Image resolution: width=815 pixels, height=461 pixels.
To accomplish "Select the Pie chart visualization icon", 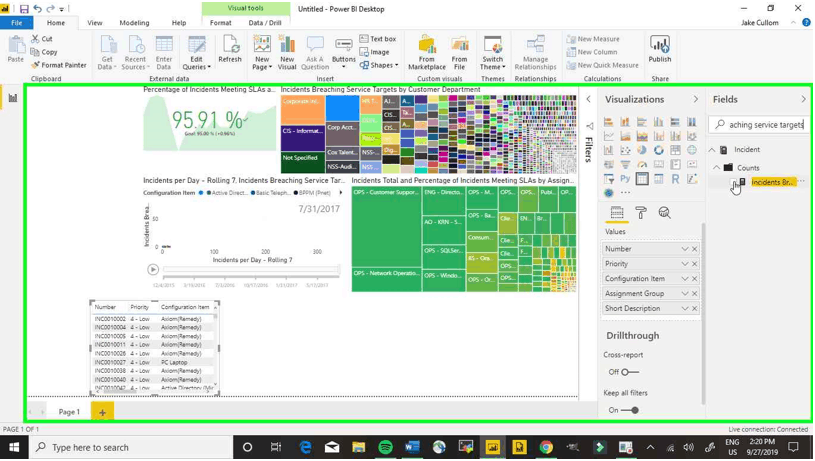I will [x=641, y=150].
